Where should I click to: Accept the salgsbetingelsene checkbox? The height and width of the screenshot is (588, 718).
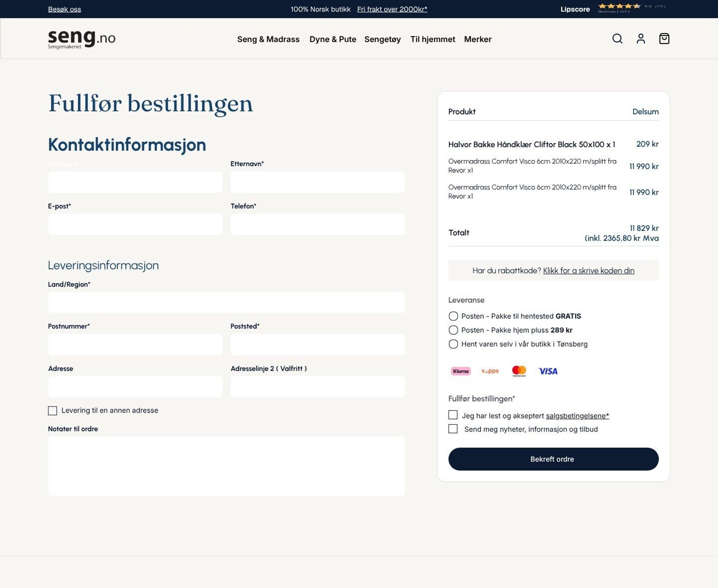click(x=453, y=415)
